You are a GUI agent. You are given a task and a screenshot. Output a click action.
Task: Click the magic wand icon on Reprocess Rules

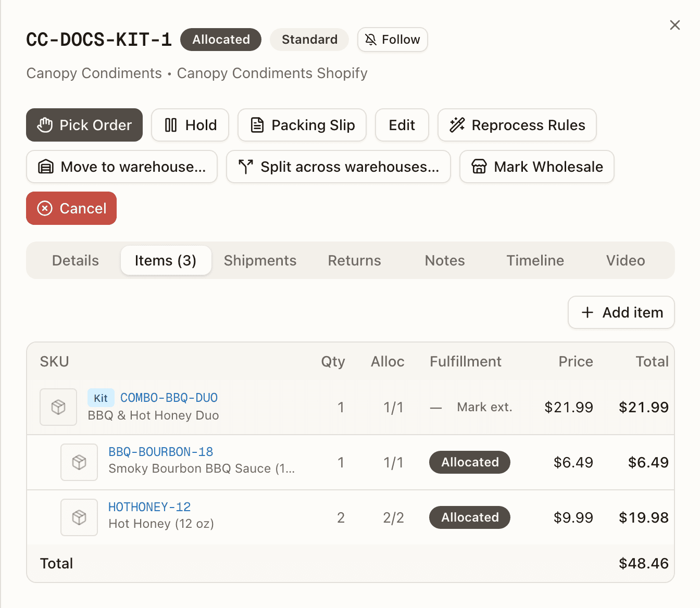(457, 125)
